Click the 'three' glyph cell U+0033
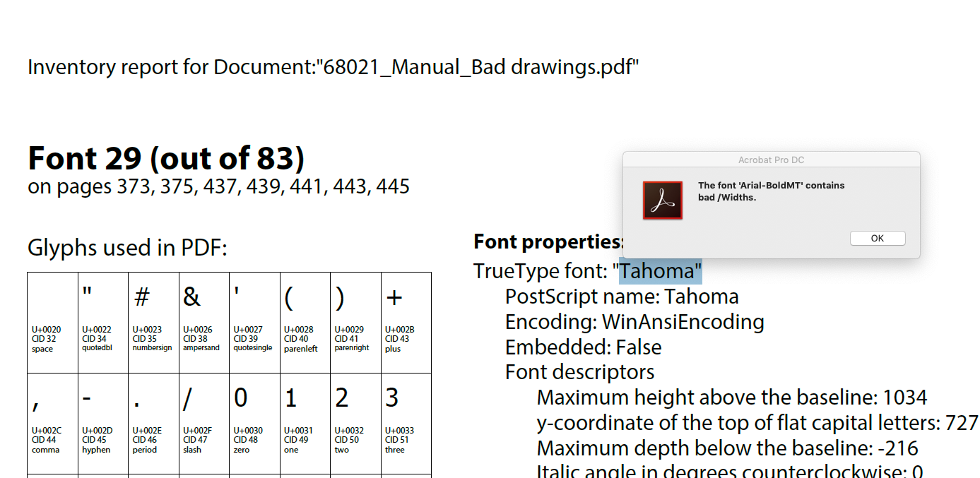 pos(406,424)
